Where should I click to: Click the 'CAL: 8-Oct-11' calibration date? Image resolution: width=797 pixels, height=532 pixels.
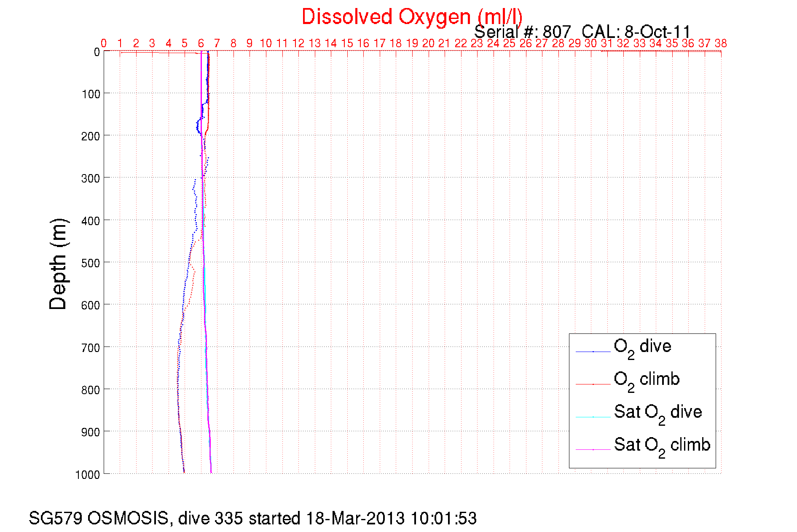(636, 32)
